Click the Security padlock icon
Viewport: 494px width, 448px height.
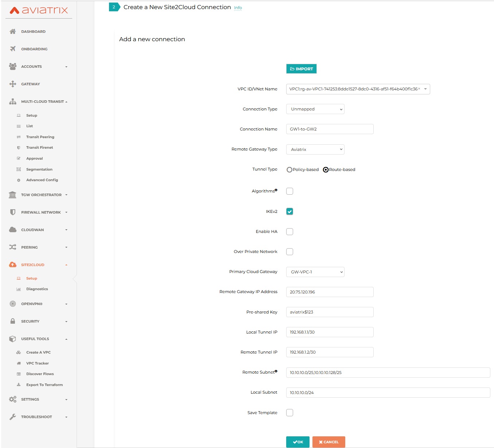13,321
